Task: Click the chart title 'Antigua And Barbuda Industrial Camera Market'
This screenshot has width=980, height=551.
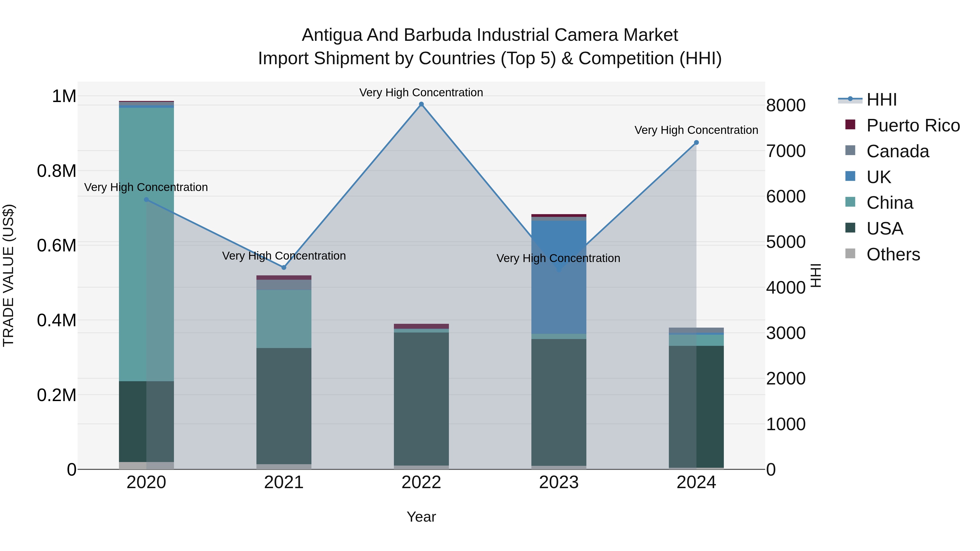Action: [x=490, y=35]
